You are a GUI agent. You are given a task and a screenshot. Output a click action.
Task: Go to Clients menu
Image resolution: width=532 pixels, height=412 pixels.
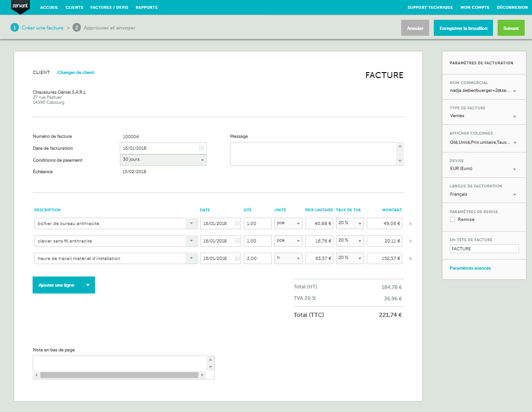[x=74, y=7]
